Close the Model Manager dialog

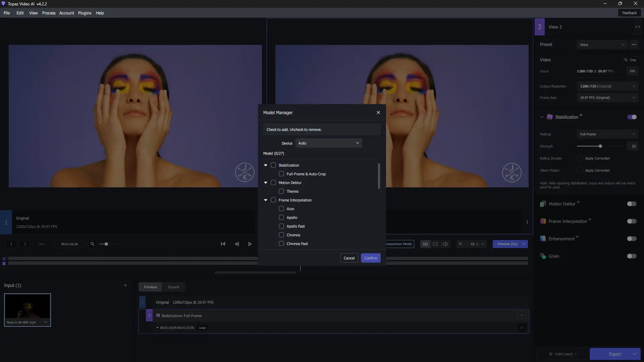tap(378, 113)
